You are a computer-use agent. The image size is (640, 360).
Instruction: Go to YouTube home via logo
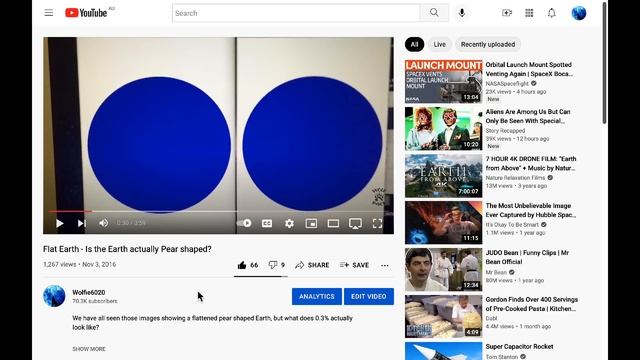click(86, 13)
